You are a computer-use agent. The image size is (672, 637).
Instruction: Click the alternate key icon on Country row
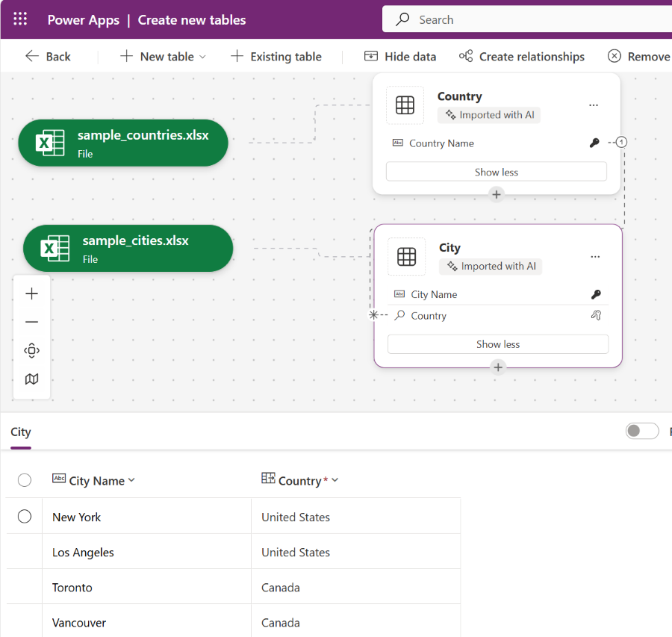(x=596, y=315)
